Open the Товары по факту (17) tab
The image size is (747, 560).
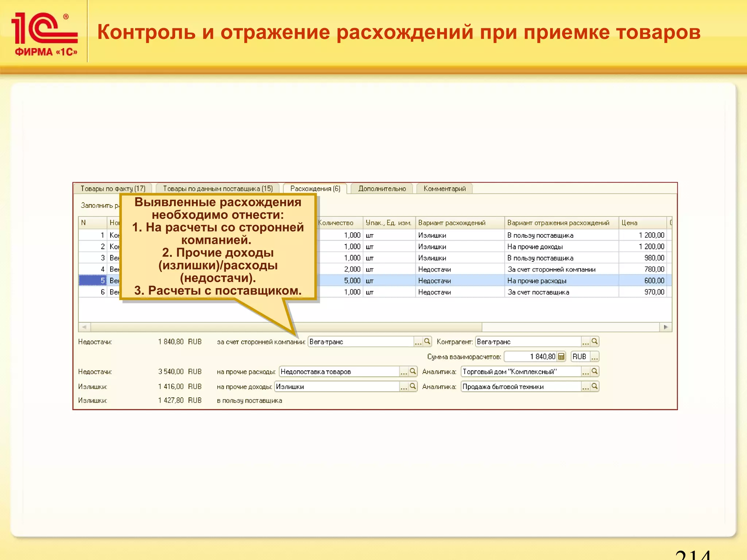click(113, 188)
